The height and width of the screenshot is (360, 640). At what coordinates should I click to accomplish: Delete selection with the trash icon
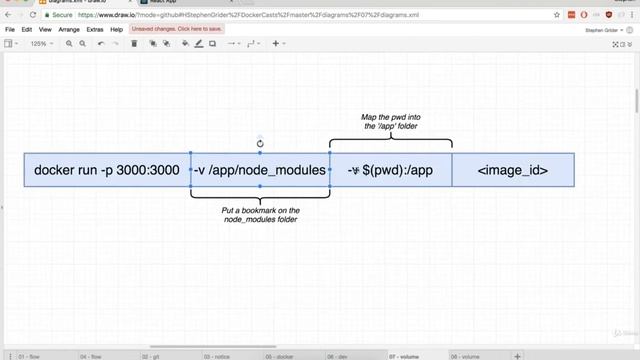tap(134, 43)
